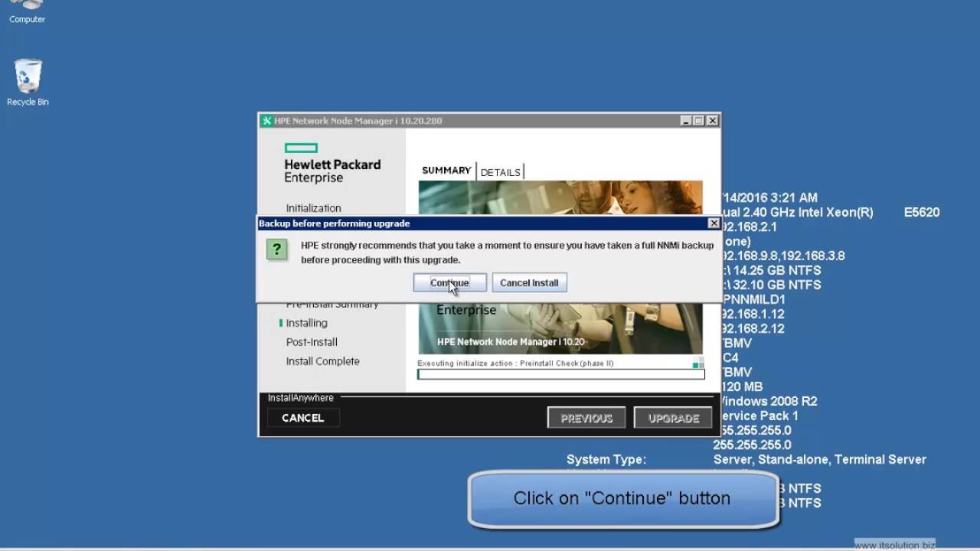
Task: Click the InstallAnywhere label
Action: pos(301,398)
